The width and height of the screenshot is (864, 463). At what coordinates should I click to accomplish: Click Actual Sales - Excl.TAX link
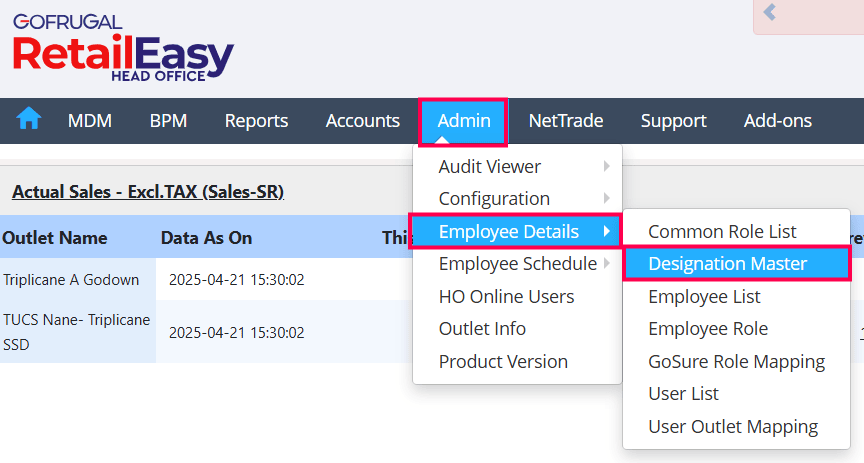(148, 191)
